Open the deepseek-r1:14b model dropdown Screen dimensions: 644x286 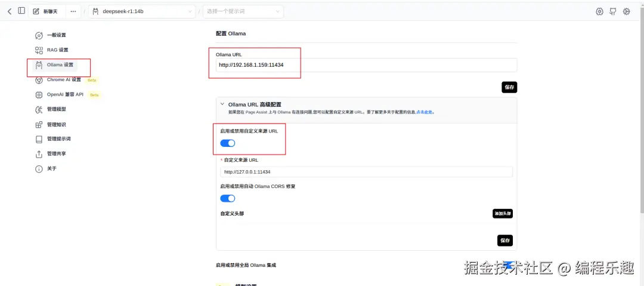tap(142, 11)
